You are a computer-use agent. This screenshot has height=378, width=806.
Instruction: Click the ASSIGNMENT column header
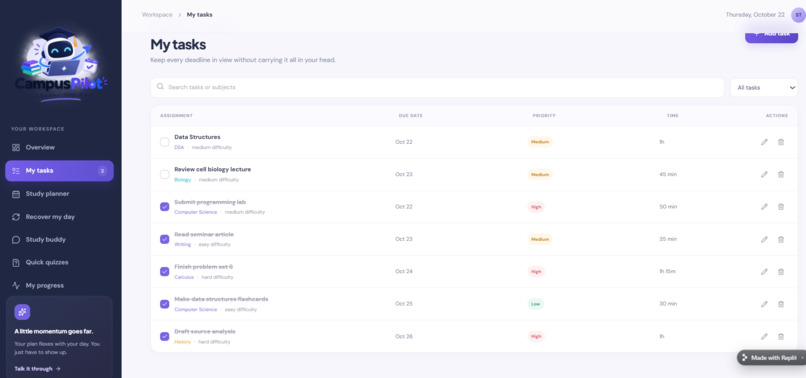pyautogui.click(x=176, y=116)
